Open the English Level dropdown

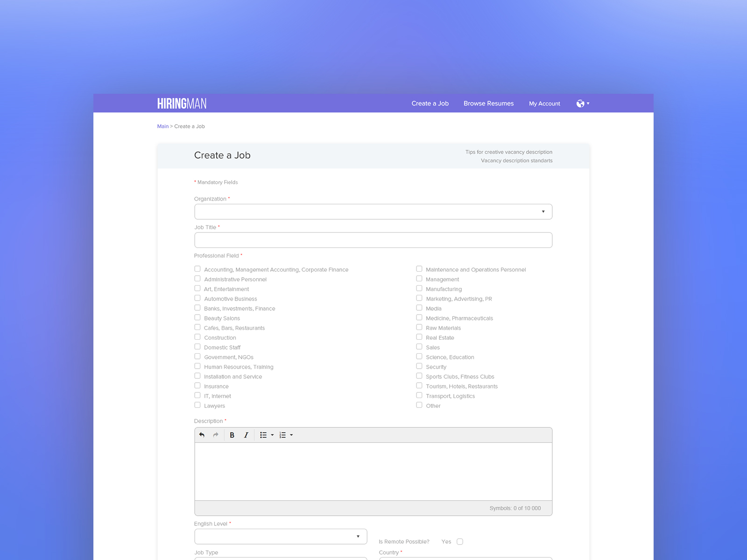pos(281,537)
